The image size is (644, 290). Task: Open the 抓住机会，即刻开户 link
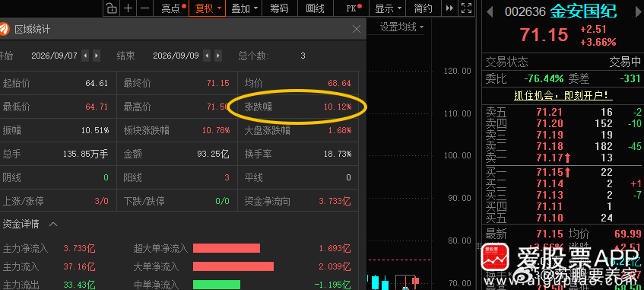pyautogui.click(x=563, y=96)
